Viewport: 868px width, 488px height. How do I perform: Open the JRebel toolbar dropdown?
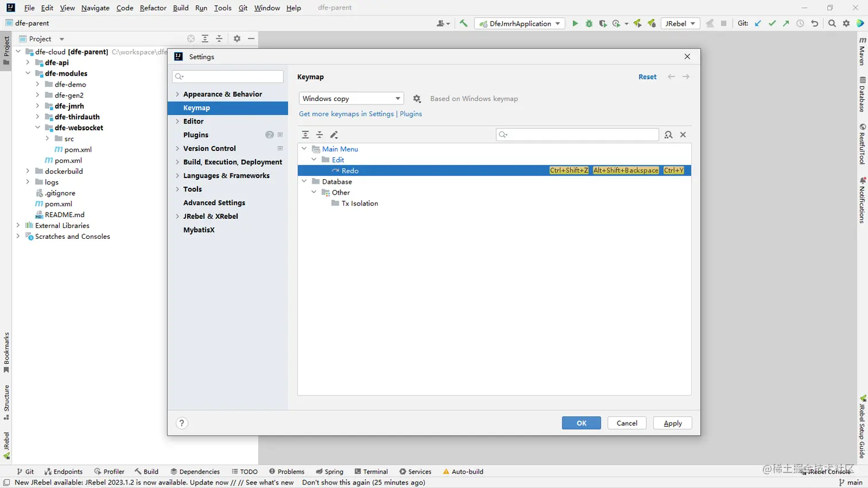point(680,24)
